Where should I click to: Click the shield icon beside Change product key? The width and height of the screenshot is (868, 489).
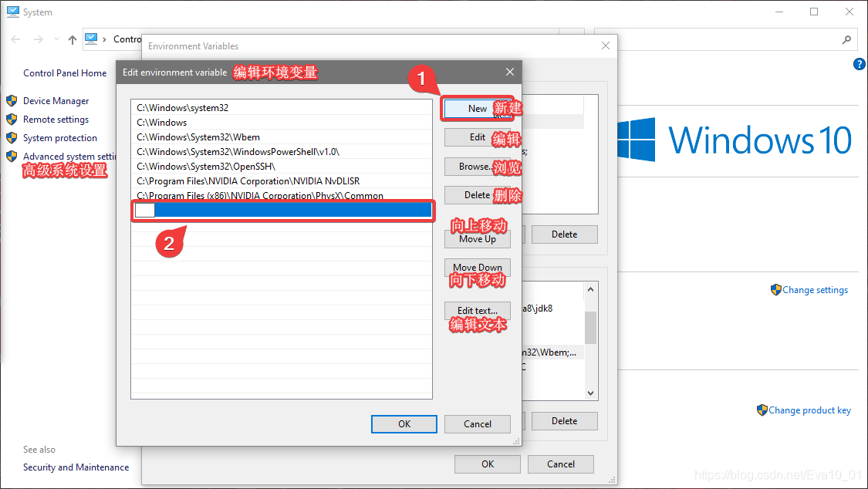[762, 410]
